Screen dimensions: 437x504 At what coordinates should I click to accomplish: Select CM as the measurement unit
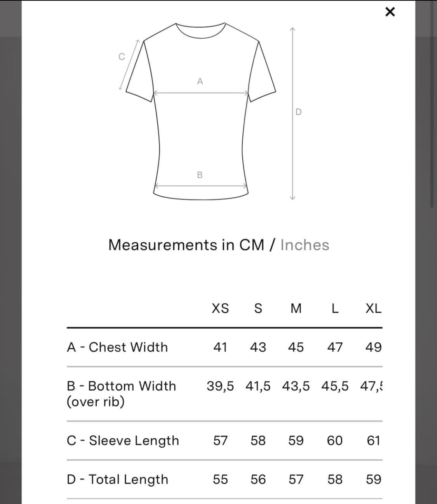coord(252,245)
